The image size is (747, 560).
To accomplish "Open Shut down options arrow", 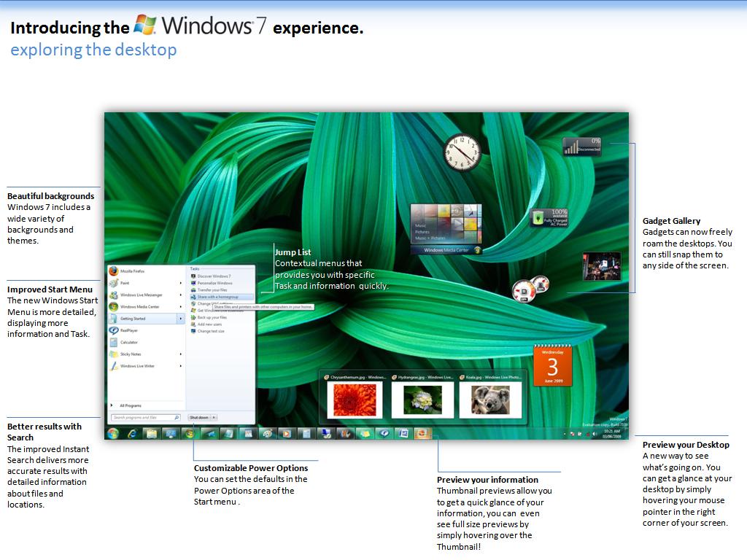I will [214, 417].
